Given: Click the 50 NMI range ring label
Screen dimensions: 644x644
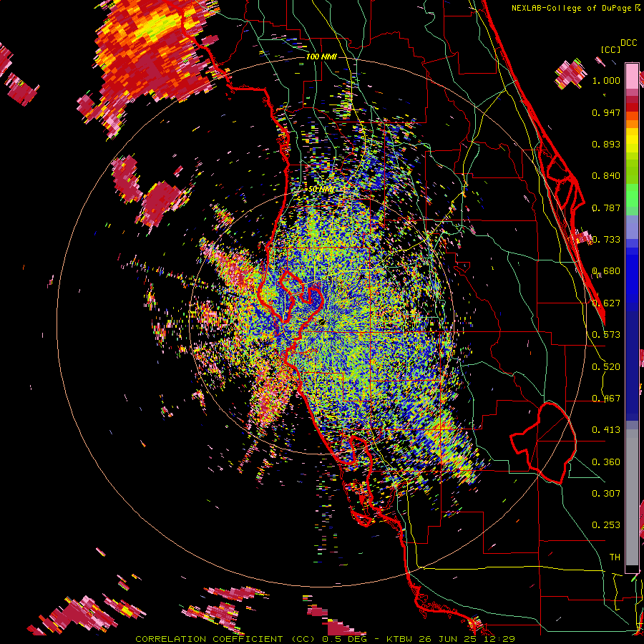Looking at the screenshot, I should (x=321, y=190).
